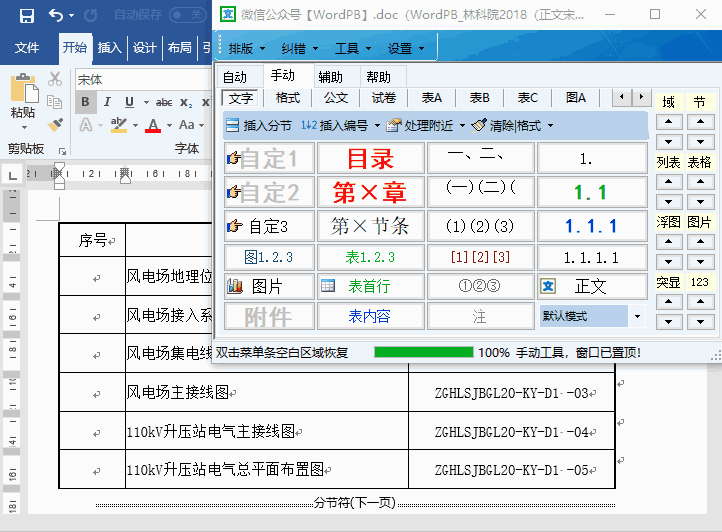
Task: Click tab scroll left arrow
Action: (x=622, y=97)
